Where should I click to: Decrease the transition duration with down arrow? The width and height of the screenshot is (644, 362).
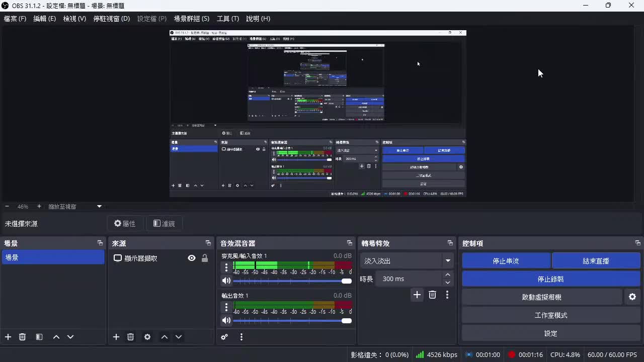click(448, 283)
